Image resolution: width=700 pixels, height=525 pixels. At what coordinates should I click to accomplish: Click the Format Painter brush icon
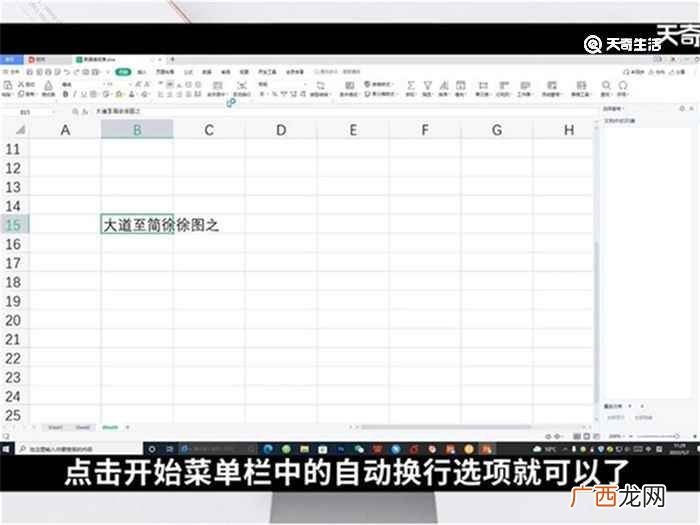48,85
